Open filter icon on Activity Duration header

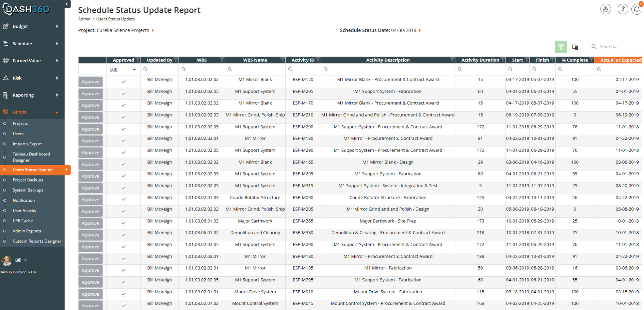pyautogui.click(x=502, y=60)
